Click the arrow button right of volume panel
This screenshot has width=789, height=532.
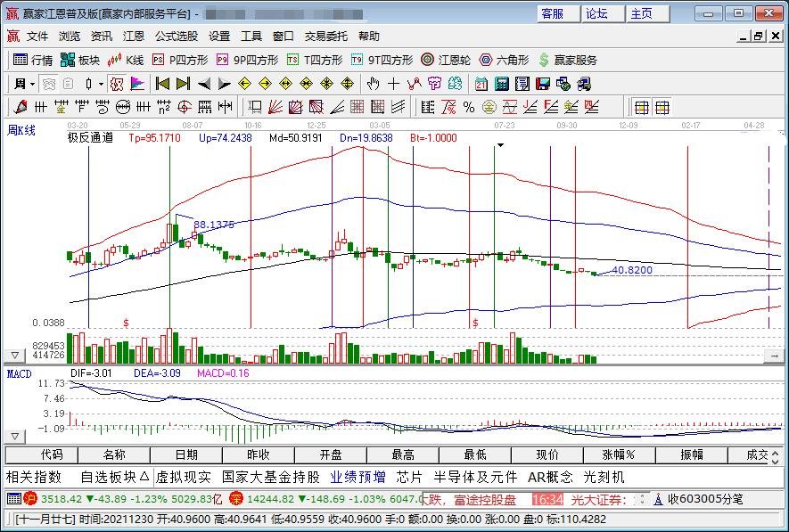click(x=774, y=356)
